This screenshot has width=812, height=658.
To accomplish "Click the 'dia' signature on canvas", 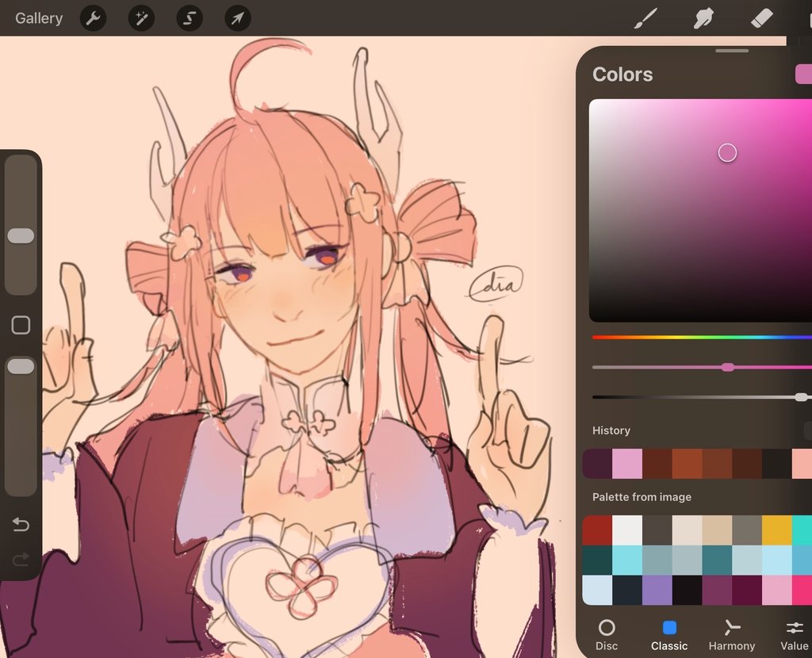I will (496, 284).
